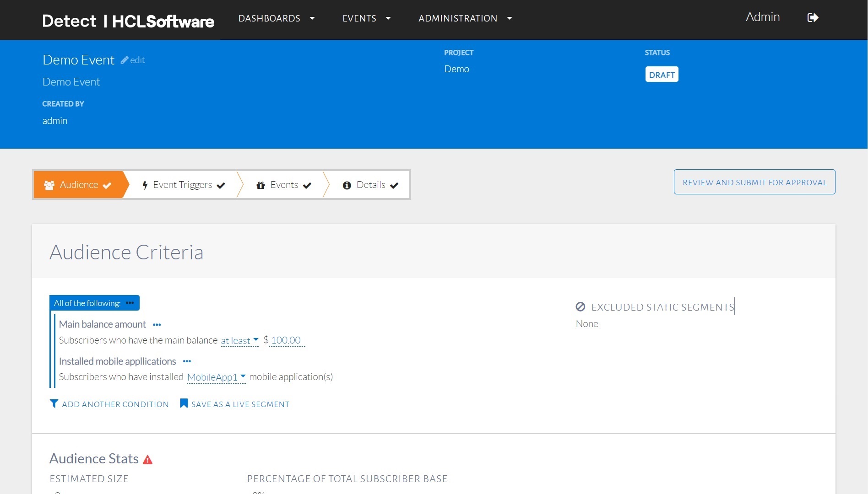Click the Admin user name
868x494 pixels.
[x=762, y=17]
